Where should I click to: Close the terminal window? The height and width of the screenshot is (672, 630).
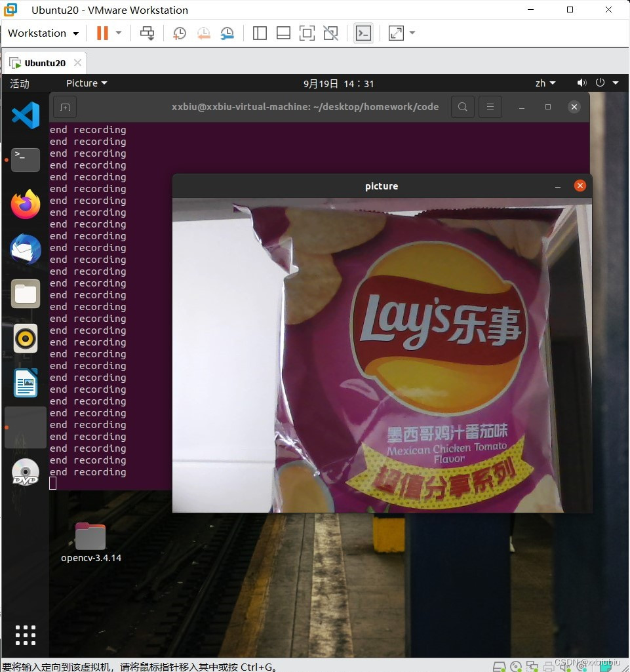click(x=574, y=107)
